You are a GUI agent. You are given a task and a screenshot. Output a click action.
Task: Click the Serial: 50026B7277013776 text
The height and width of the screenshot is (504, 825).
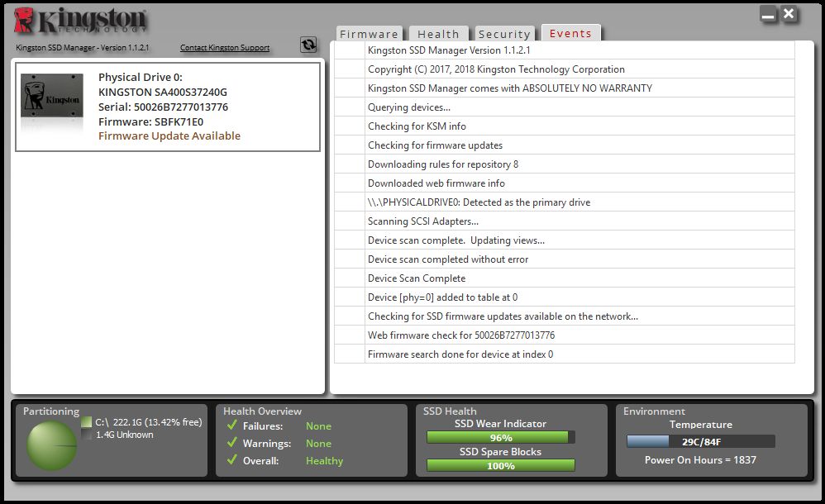[x=163, y=107]
